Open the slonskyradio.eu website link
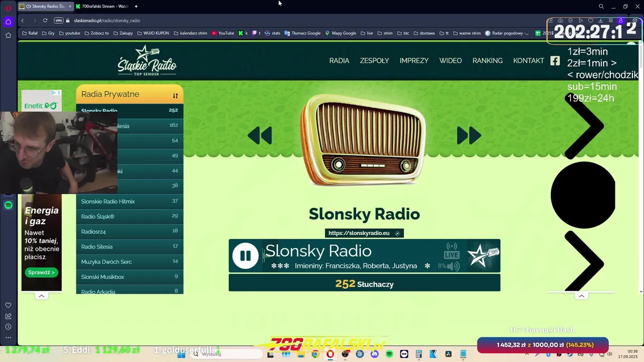The width and height of the screenshot is (644, 362). pos(364,233)
